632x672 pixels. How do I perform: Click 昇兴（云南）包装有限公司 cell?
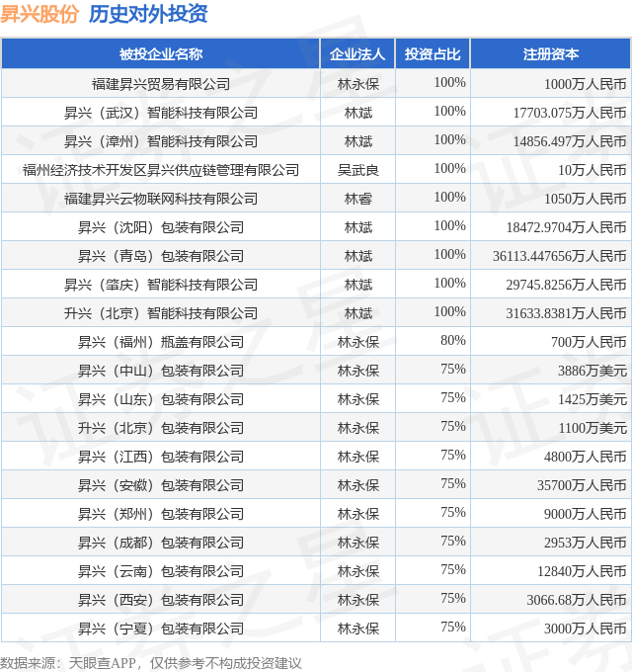pyautogui.click(x=161, y=572)
